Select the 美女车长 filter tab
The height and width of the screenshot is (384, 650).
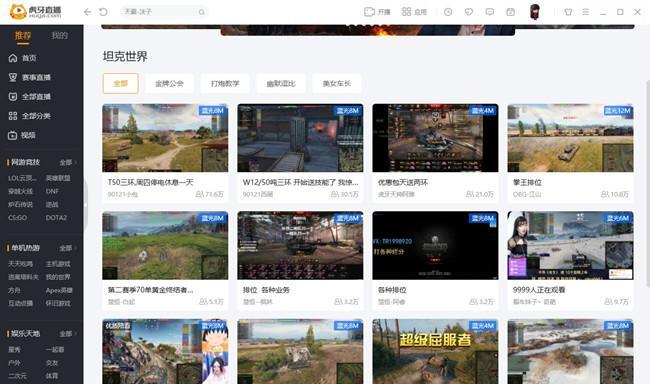click(337, 83)
